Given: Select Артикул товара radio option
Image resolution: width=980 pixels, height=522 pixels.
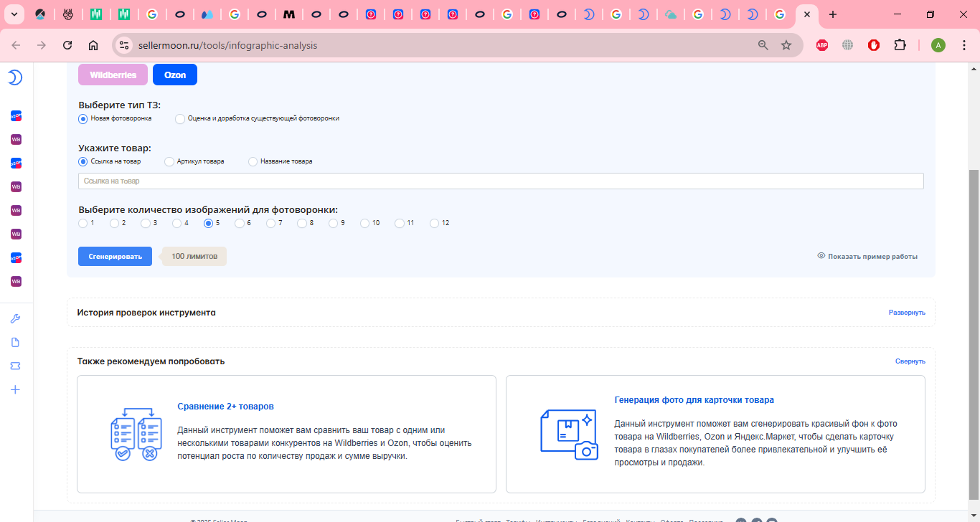Looking at the screenshot, I should coord(169,161).
